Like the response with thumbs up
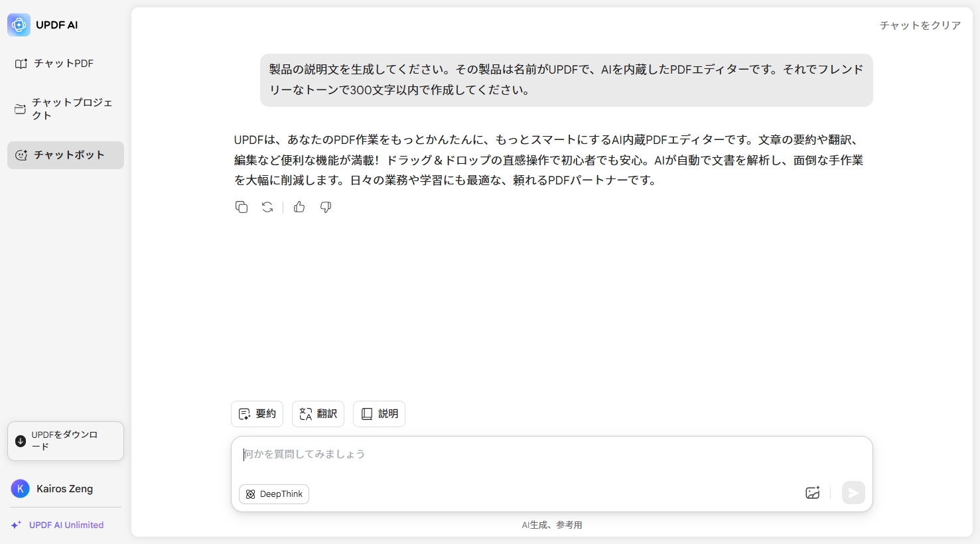Viewport: 980px width, 544px height. pos(299,207)
